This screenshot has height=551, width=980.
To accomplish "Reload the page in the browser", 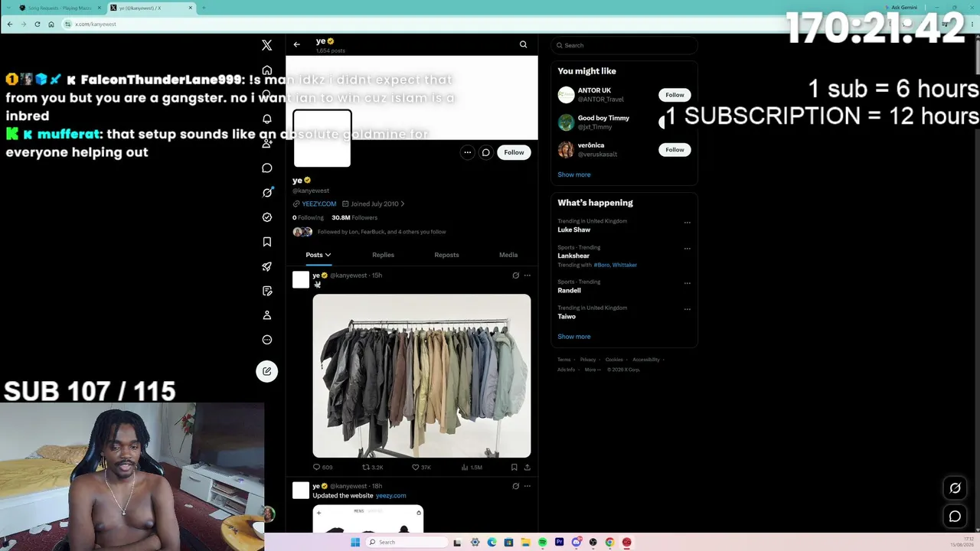I will tap(37, 24).
